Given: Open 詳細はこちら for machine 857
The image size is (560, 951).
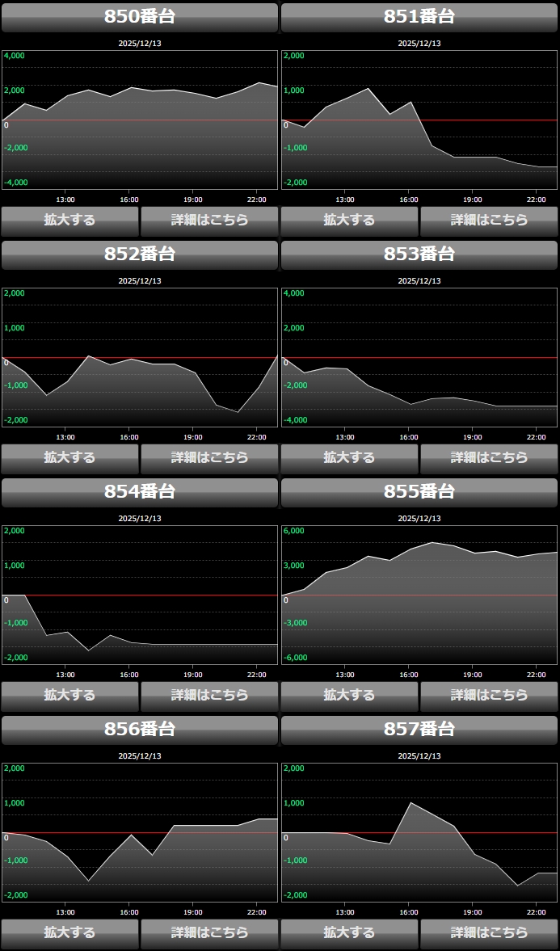Looking at the screenshot, I should pyautogui.click(x=489, y=932).
